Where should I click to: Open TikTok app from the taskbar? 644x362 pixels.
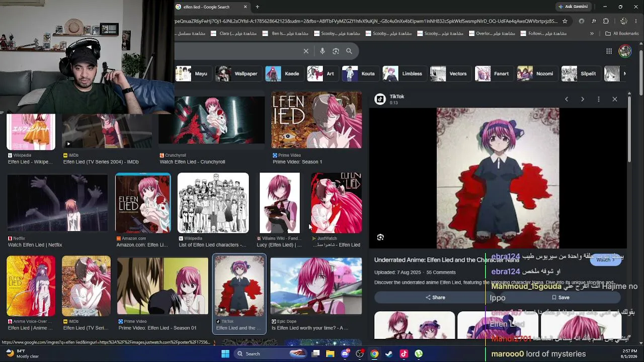pos(404,353)
